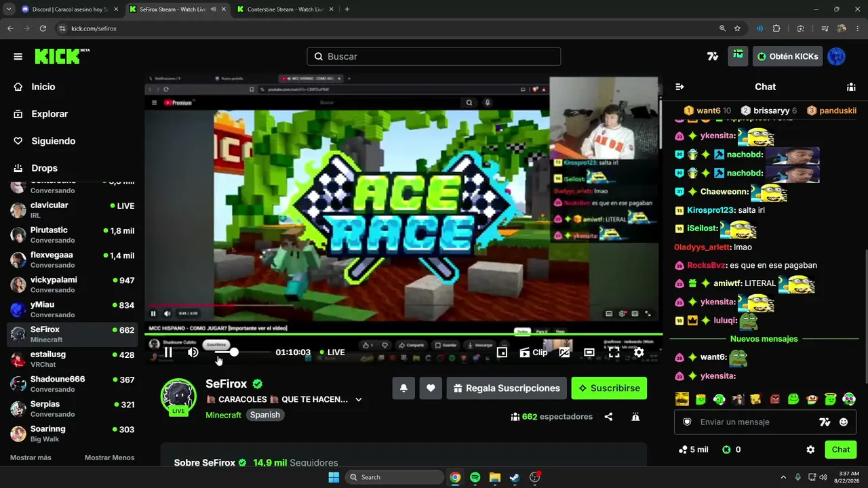Viewport: 868px width, 488px height.
Task: Open the channel points 5 mil balance
Action: [694, 449]
